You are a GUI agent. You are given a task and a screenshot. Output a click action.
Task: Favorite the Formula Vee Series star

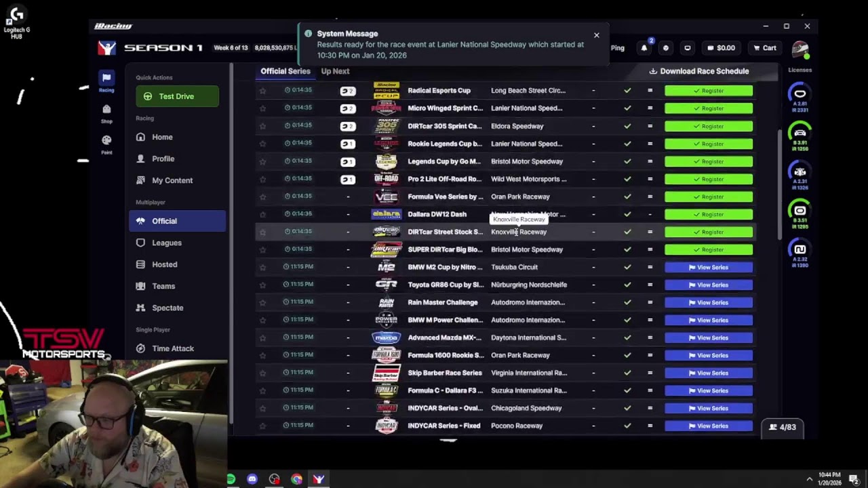262,197
